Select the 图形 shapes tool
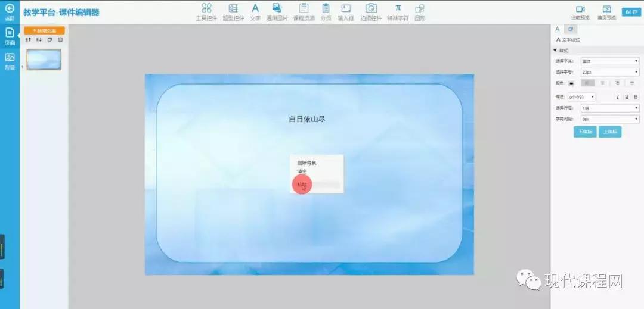 [419, 11]
